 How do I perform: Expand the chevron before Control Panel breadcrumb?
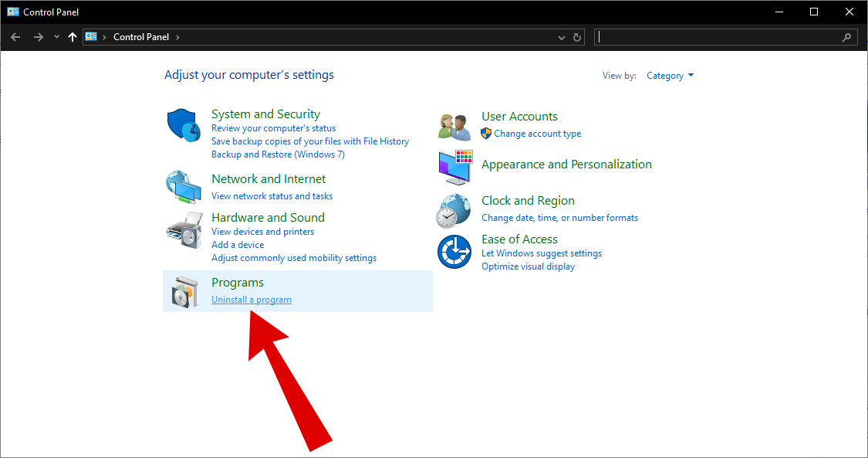coord(104,37)
